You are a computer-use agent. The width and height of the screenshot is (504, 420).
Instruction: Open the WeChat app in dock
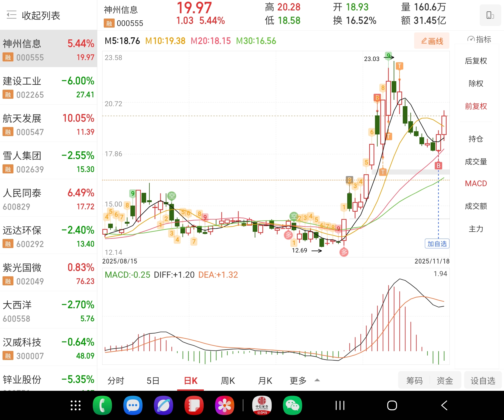click(292, 405)
